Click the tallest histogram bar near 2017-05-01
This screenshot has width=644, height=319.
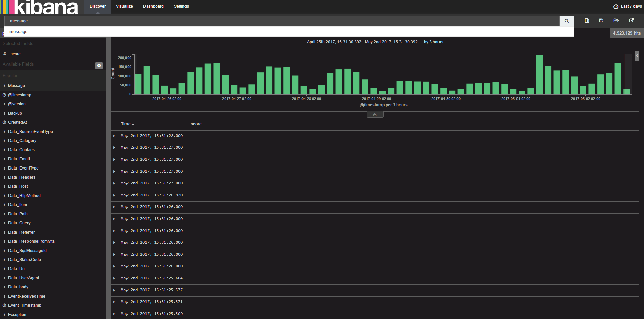(539, 75)
